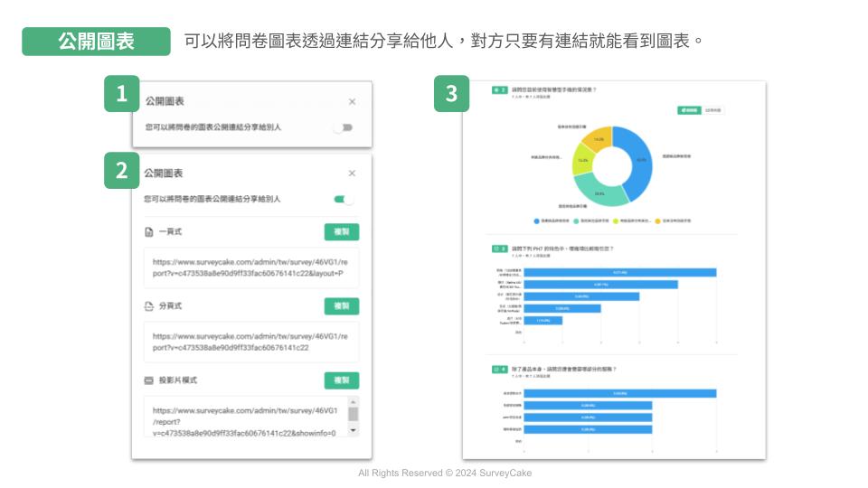
Task: Click the longest bar in question 3 chart
Action: (620, 273)
